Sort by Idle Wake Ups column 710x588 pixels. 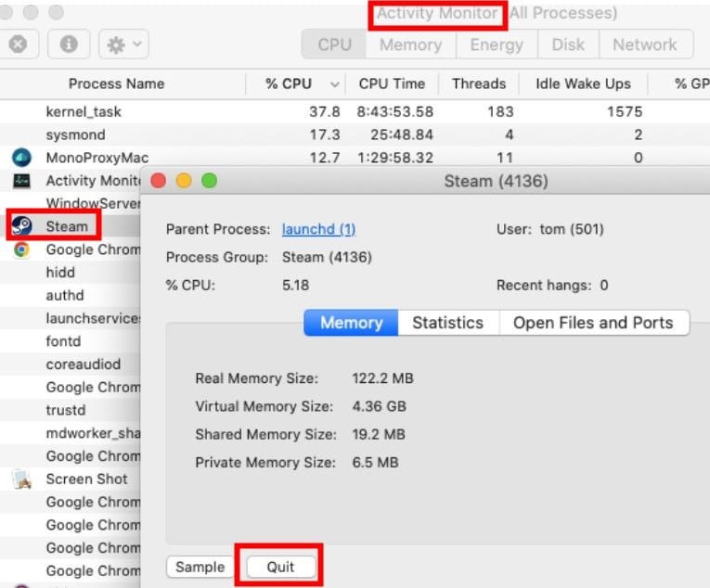click(x=583, y=83)
